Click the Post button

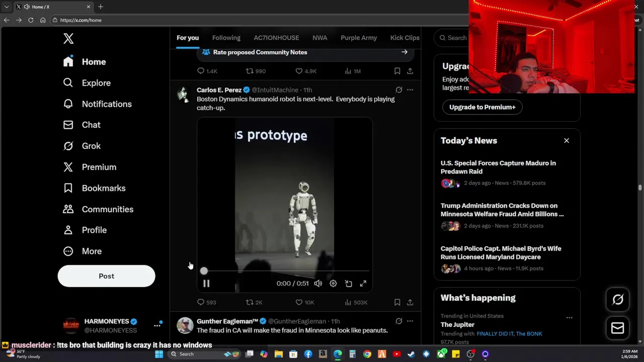click(106, 276)
